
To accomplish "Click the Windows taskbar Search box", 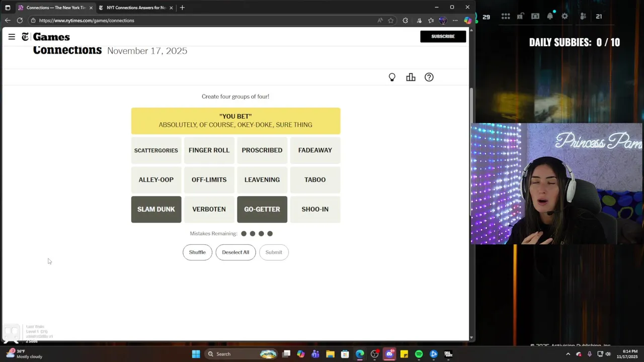I will [x=242, y=354].
